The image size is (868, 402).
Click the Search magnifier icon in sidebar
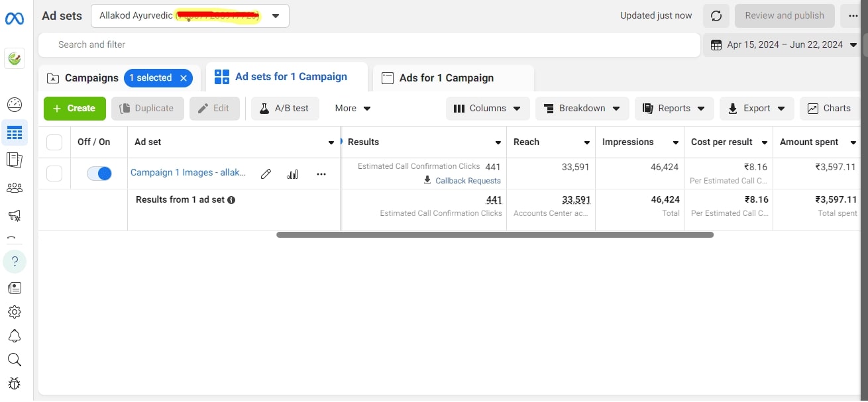pos(15,360)
